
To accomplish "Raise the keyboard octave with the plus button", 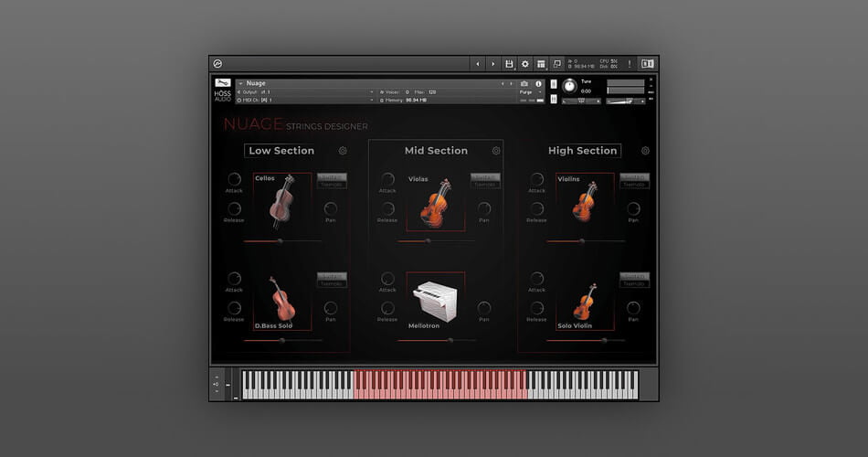I will point(216,377).
